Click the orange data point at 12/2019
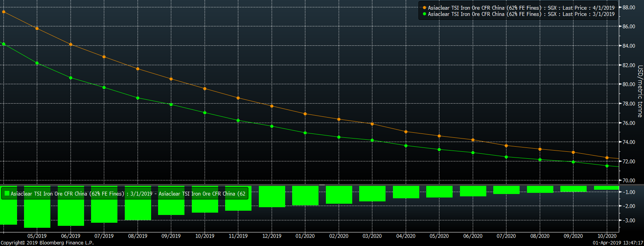 coord(272,106)
